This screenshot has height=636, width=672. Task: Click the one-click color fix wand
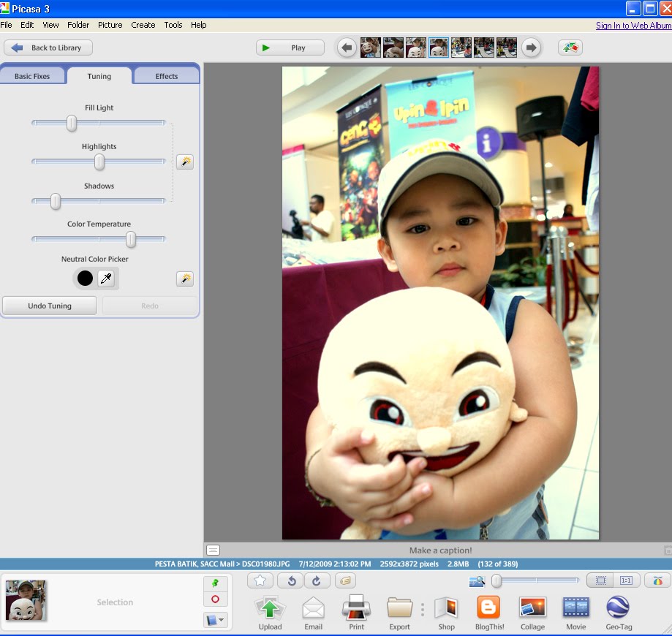pyautogui.click(x=185, y=279)
